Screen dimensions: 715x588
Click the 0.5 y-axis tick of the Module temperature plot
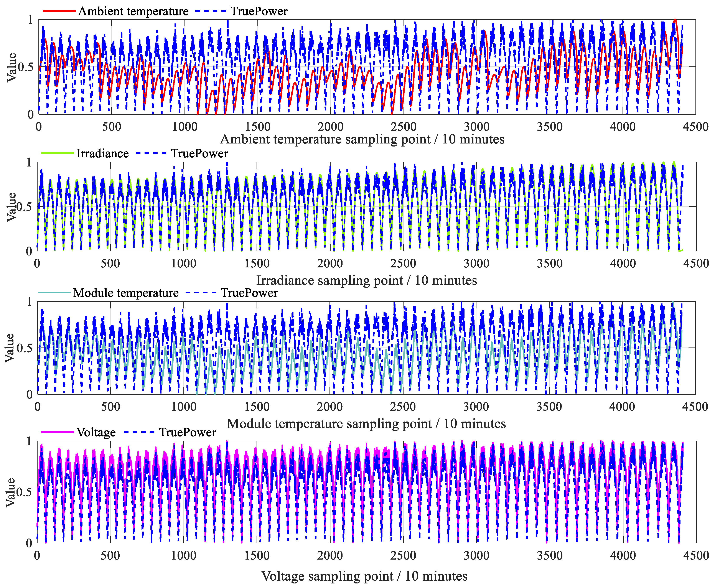pos(25,348)
